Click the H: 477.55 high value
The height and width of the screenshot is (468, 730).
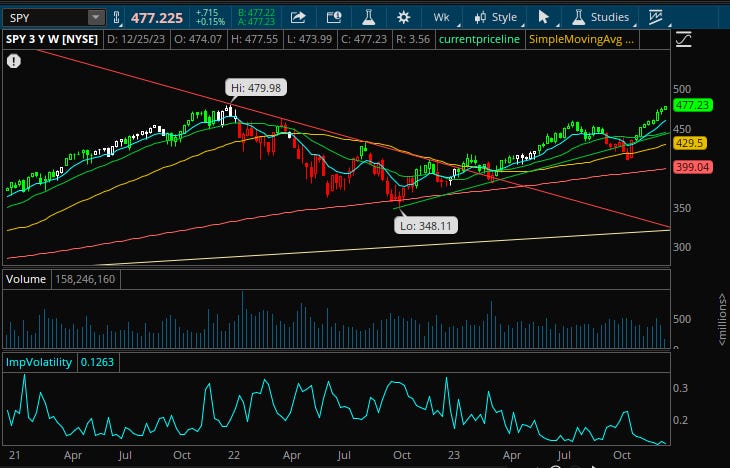click(x=254, y=39)
